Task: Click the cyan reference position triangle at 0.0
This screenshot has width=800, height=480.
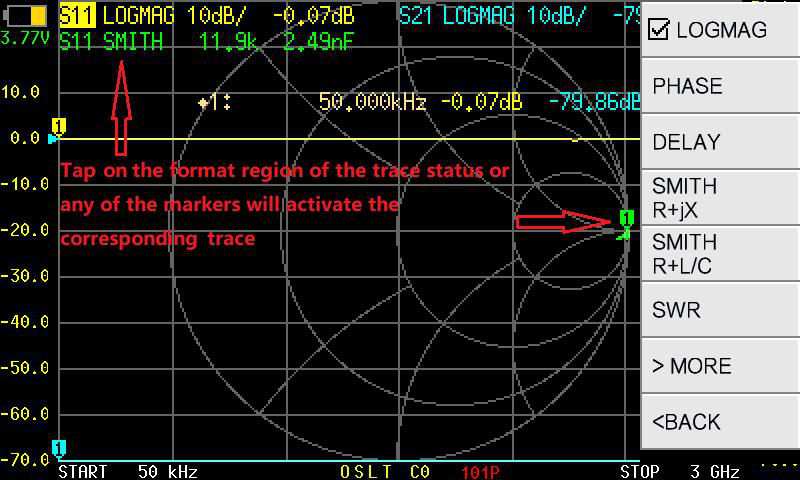Action: tap(52, 139)
